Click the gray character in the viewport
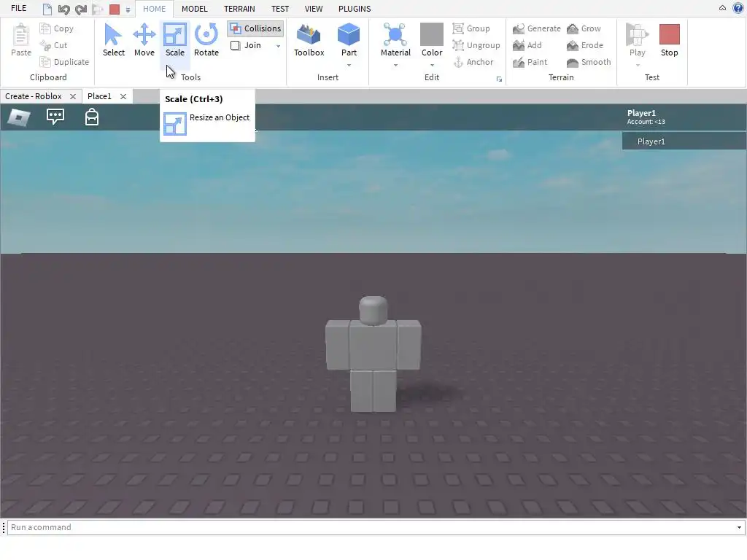Viewport: 747px width, 560px height. (373, 354)
